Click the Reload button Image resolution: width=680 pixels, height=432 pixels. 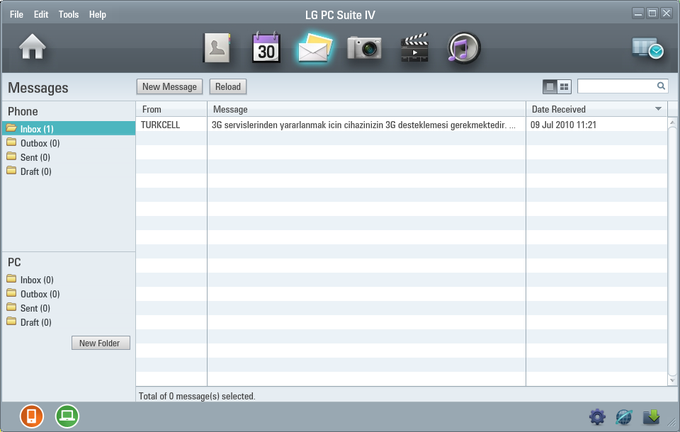click(228, 87)
